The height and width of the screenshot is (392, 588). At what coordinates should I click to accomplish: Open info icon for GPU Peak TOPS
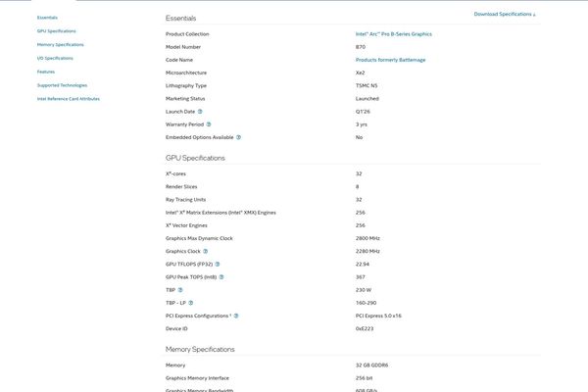point(221,277)
